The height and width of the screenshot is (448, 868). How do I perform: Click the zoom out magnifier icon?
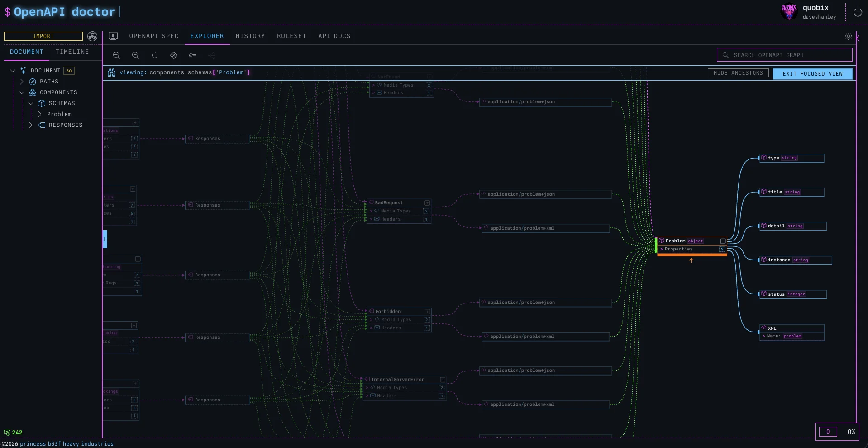135,55
